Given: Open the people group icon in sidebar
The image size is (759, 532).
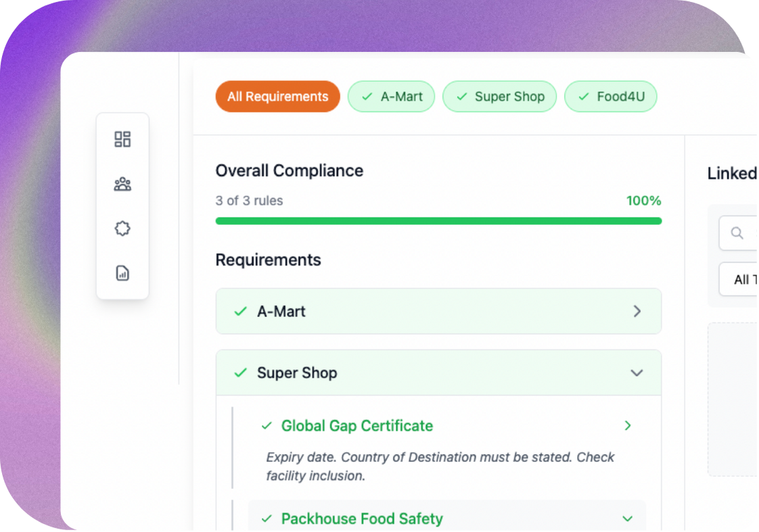Looking at the screenshot, I should tap(122, 185).
